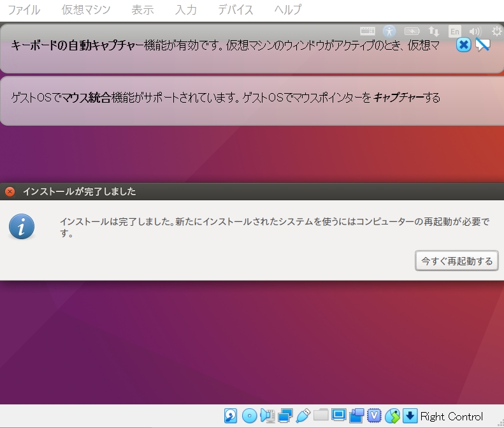Open the 仮想マシン menu

[86, 10]
